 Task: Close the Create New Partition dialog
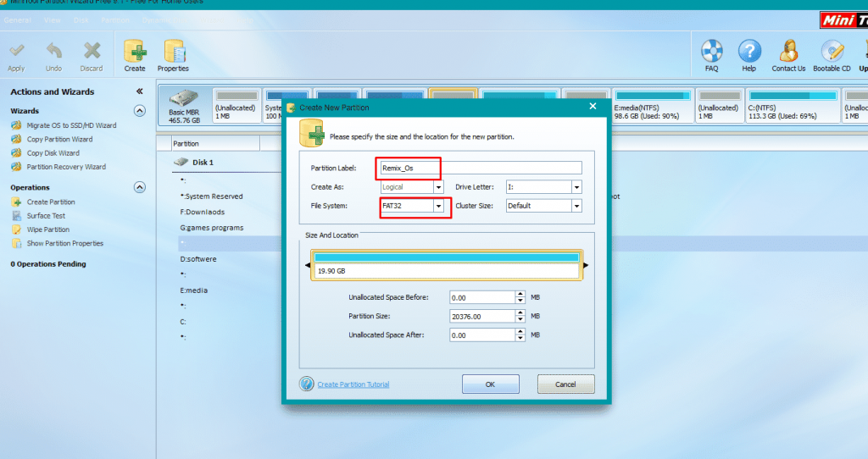[x=593, y=106]
